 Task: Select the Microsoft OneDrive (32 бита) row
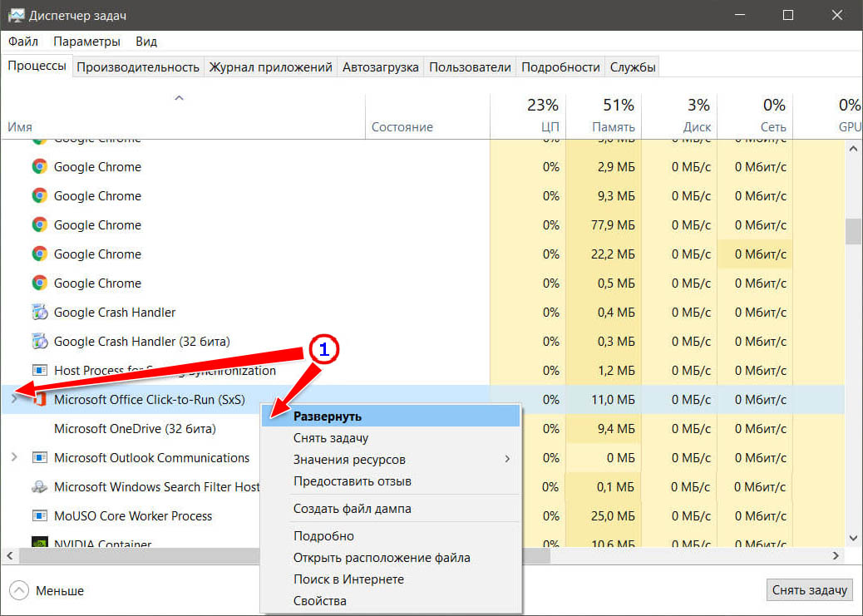click(x=422, y=428)
